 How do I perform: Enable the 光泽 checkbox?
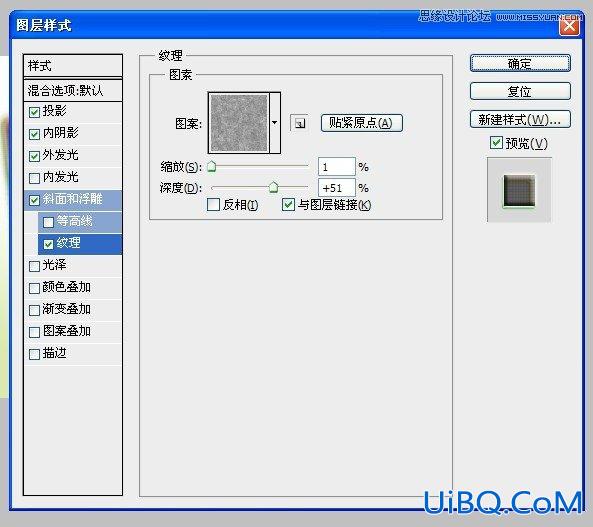(34, 266)
